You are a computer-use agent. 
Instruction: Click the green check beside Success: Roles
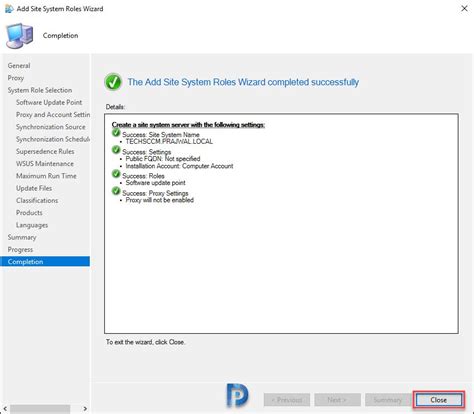click(x=116, y=174)
